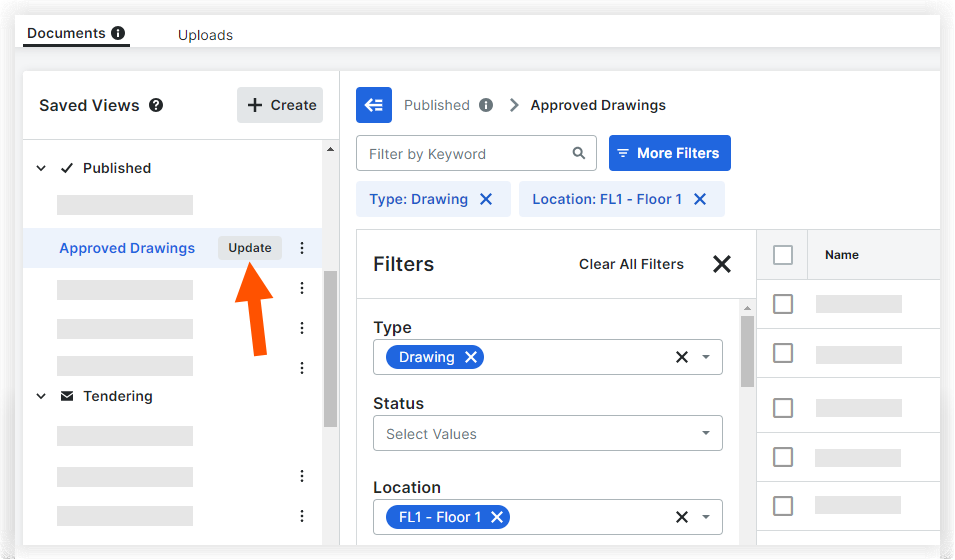Click the info icon beside Documents tab
This screenshot has height=560, width=955.
(x=118, y=33)
